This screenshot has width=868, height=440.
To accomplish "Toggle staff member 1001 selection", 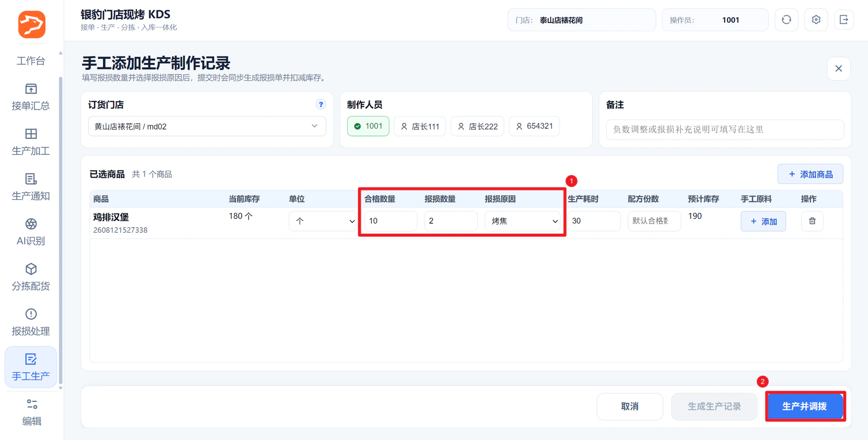I will point(368,126).
